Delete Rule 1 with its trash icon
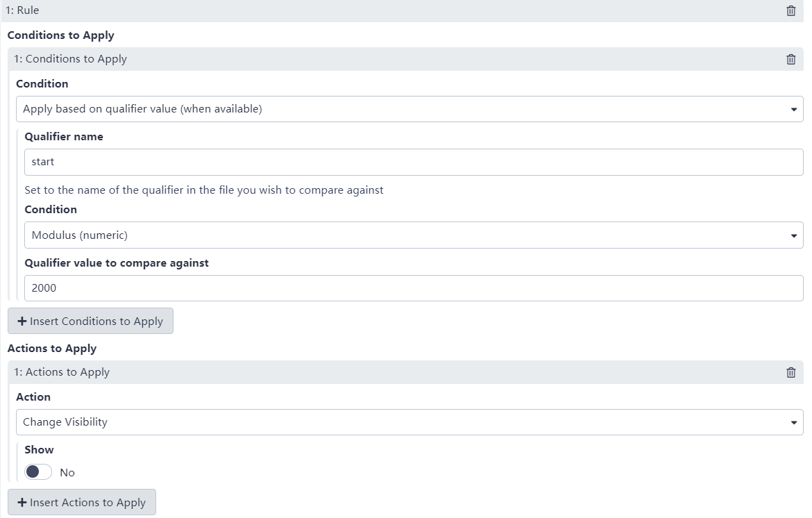 click(790, 11)
